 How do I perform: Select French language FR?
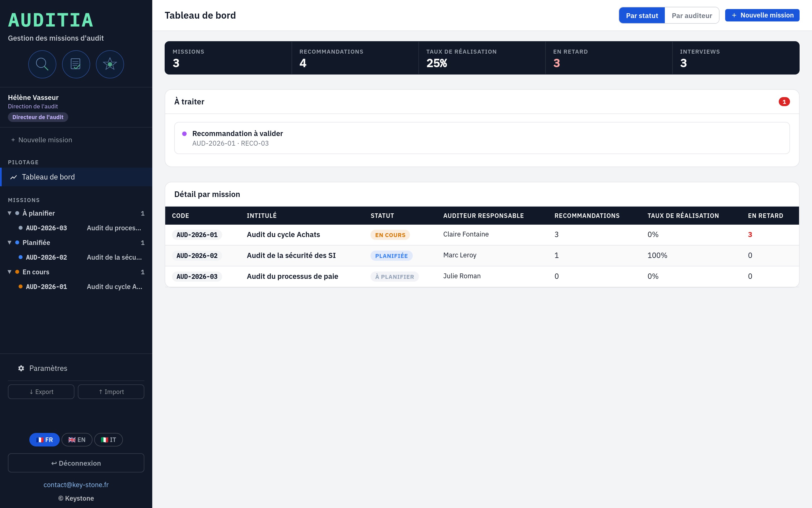tap(44, 440)
